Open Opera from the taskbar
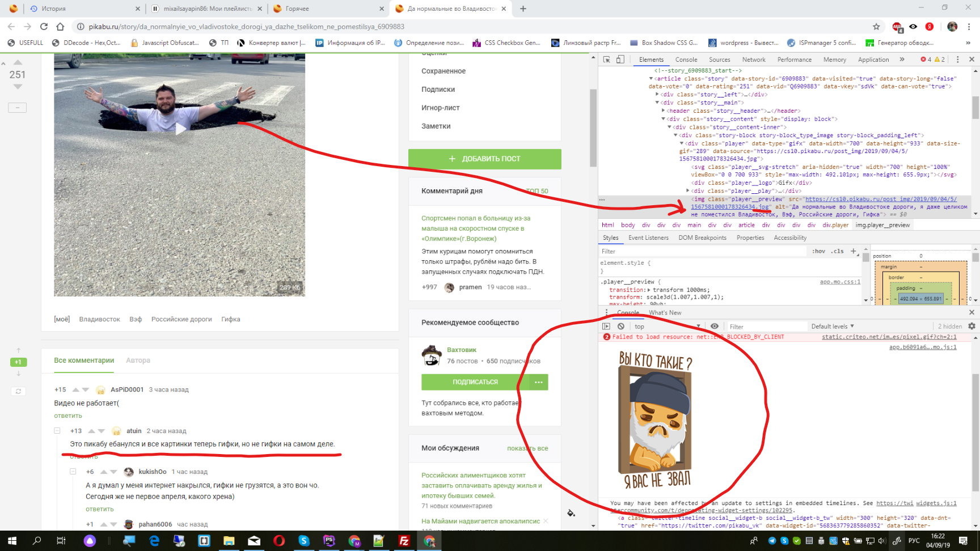The width and height of the screenshot is (980, 551). click(279, 541)
